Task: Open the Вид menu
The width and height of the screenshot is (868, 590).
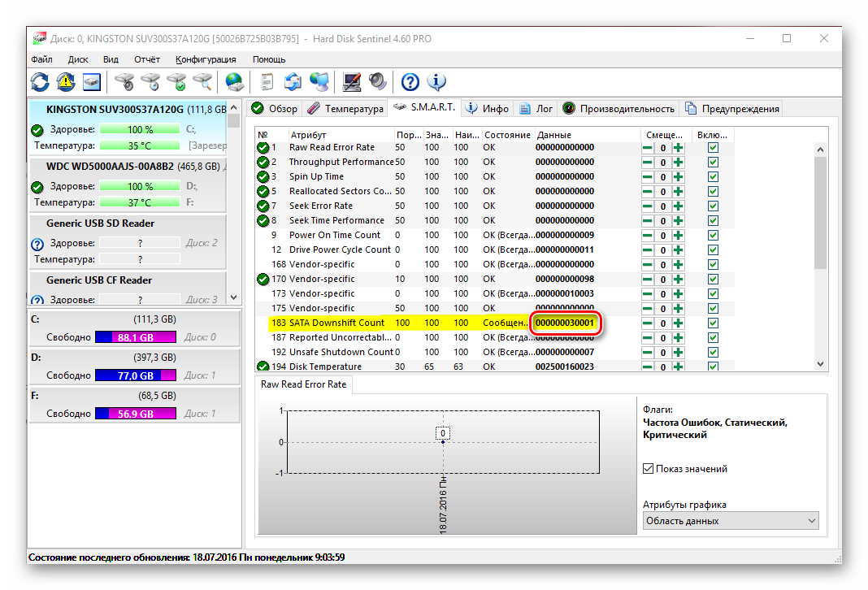Action: pyautogui.click(x=111, y=59)
